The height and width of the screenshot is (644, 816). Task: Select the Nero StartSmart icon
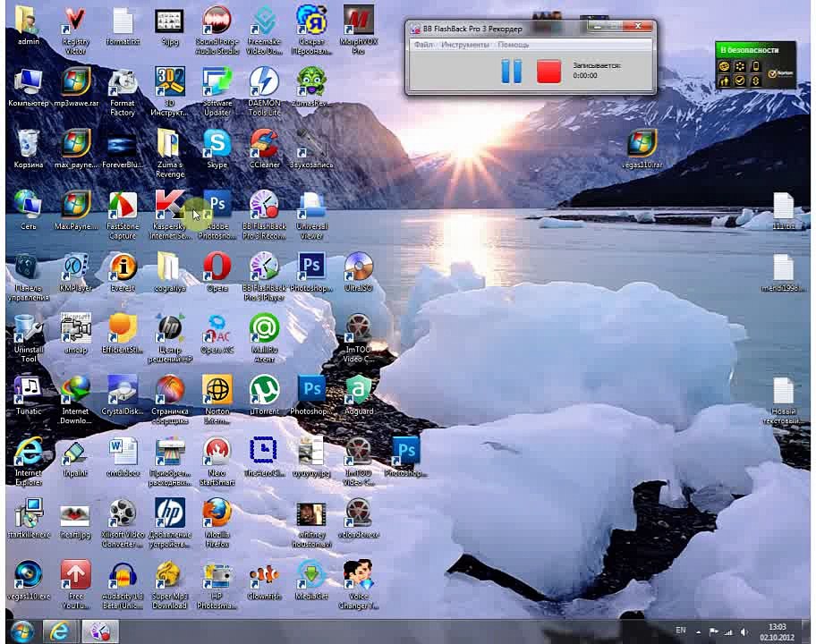coord(217,462)
